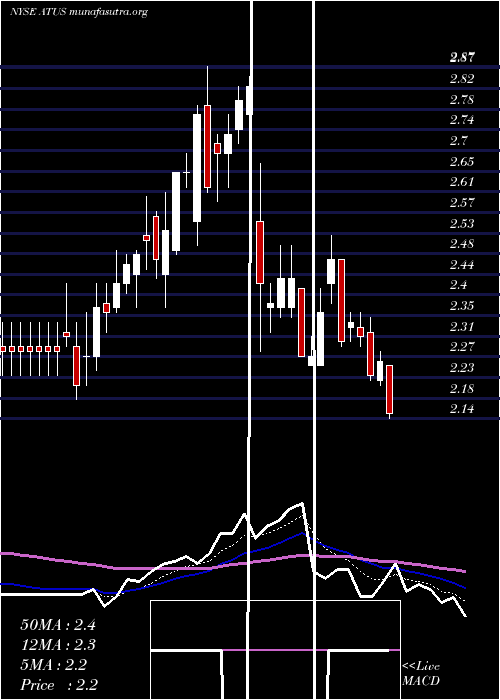Select the 2.31 price label
Image resolution: width=500 pixels, height=700 pixels.
tap(462, 327)
